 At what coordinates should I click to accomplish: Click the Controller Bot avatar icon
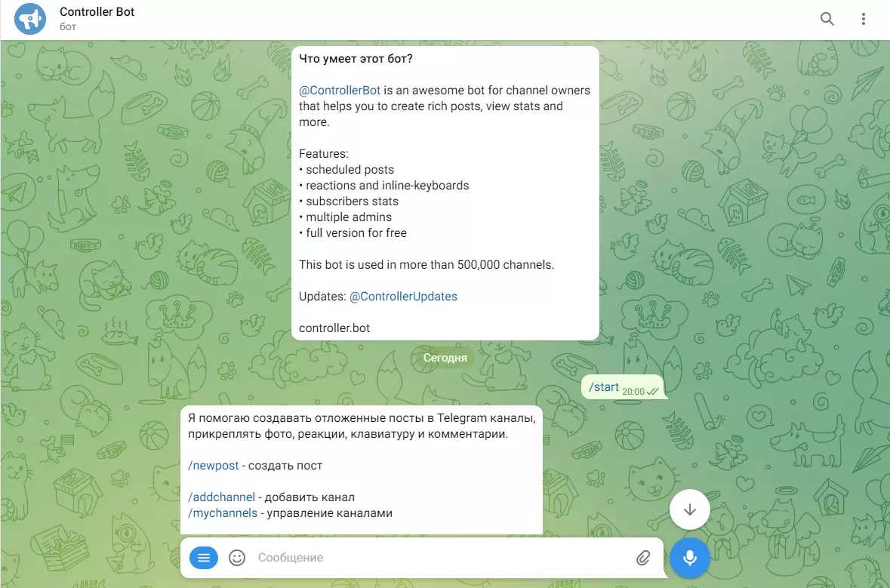tap(30, 19)
